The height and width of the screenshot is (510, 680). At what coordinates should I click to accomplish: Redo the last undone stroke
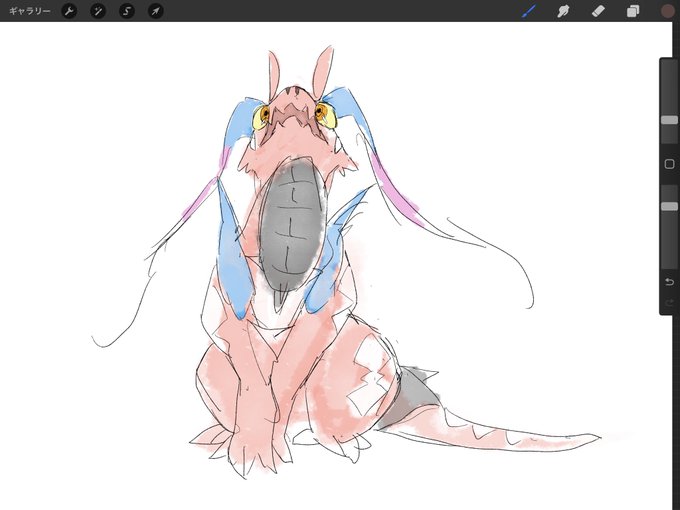tap(669, 302)
